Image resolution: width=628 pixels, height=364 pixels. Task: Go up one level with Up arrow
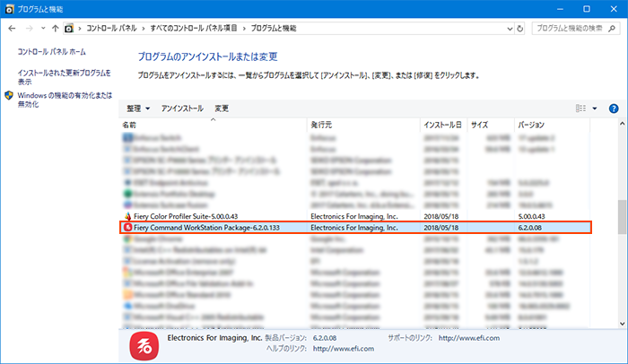point(56,28)
